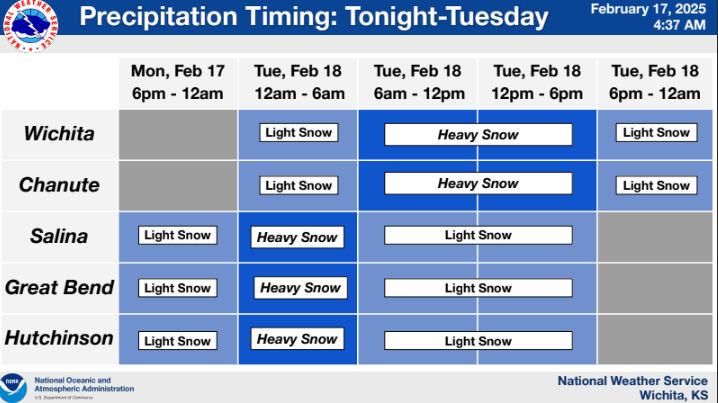Click Hutchinson's Light Snow label for Monday evening
Image resolution: width=718 pixels, height=403 pixels.
coord(178,341)
